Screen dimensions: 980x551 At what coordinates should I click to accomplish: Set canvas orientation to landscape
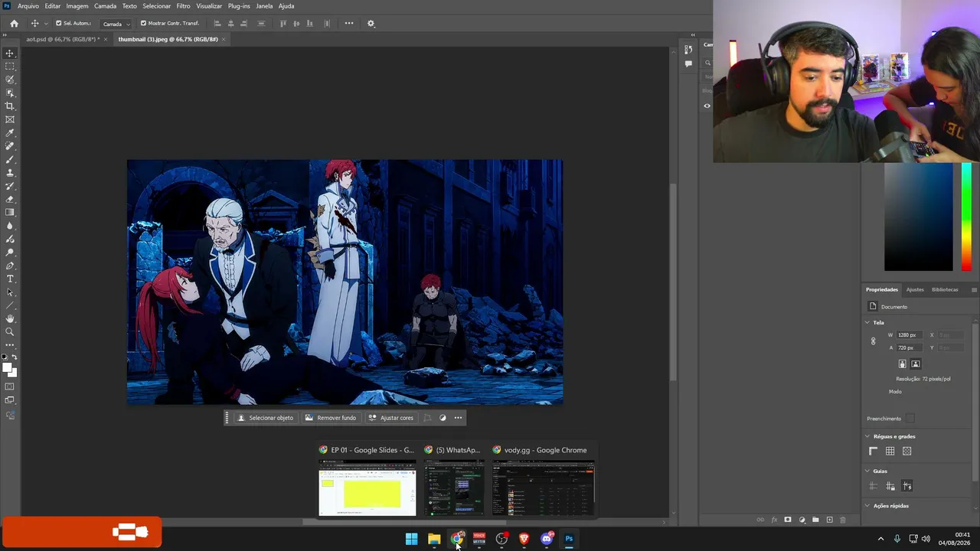pos(915,364)
